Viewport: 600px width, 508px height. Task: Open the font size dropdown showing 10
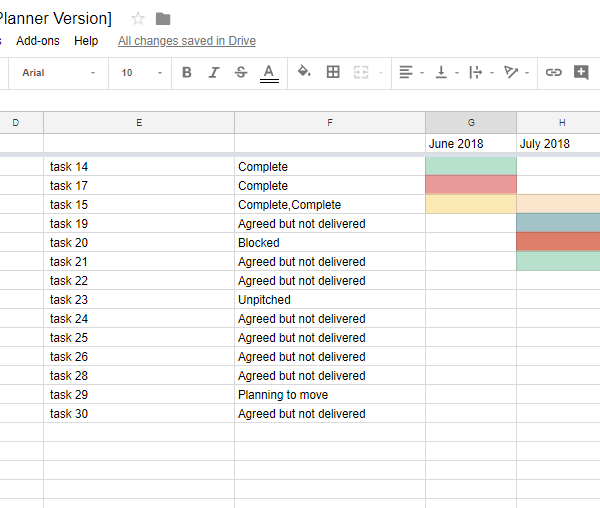pos(142,72)
